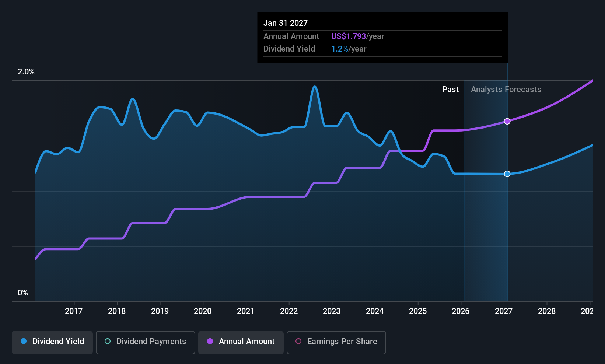The image size is (605, 364).
Task: Show the Earnings Per Share series
Action: [x=336, y=342]
